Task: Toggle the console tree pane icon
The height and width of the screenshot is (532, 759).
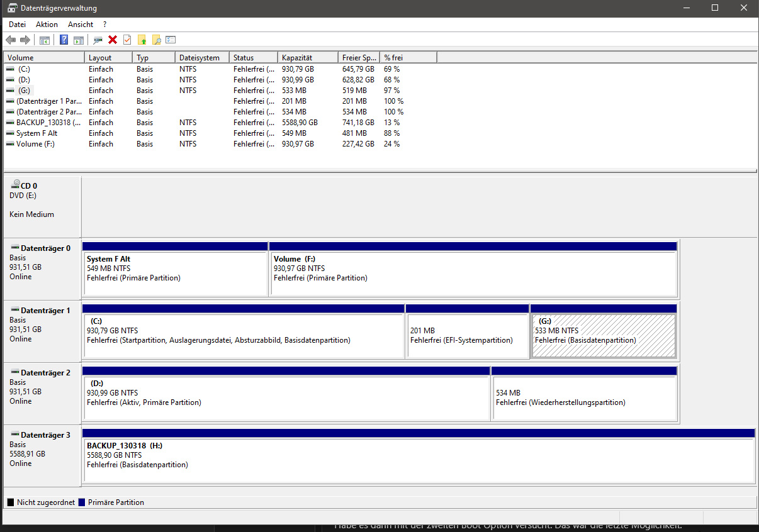Action: 45,40
